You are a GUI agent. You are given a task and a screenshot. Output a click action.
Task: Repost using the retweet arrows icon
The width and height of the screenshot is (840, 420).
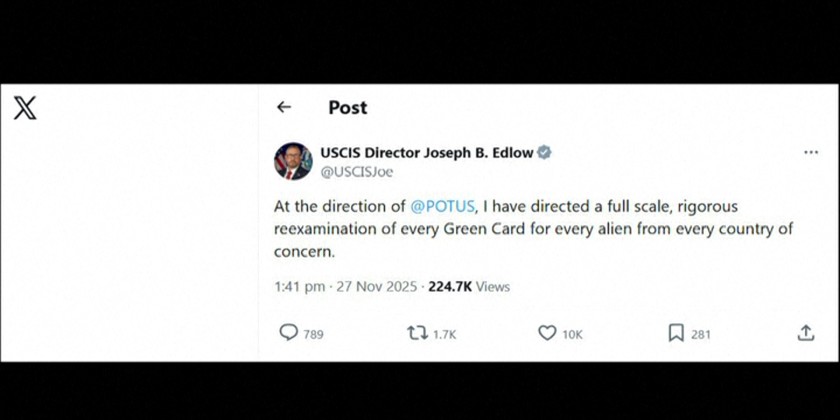coord(415,333)
